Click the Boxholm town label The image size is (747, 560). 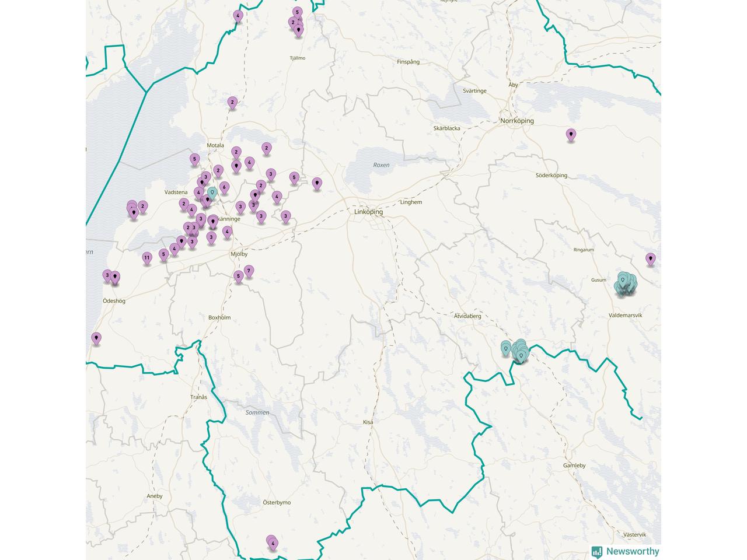[219, 317]
